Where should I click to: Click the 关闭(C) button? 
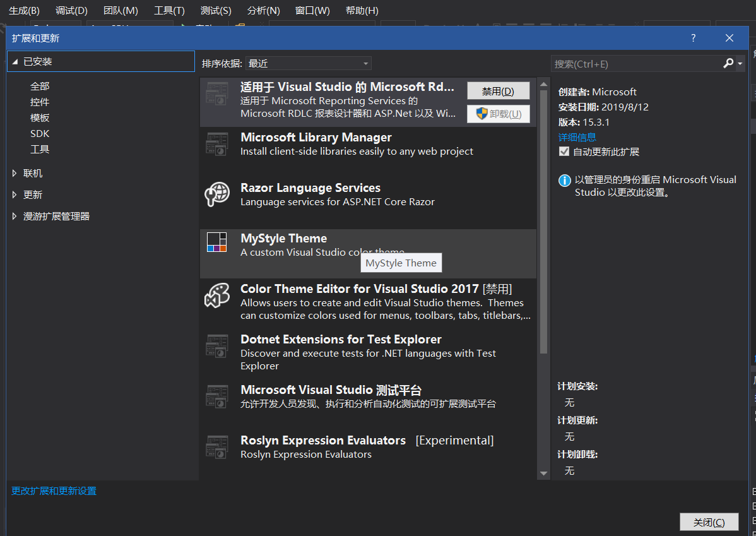[x=709, y=522]
